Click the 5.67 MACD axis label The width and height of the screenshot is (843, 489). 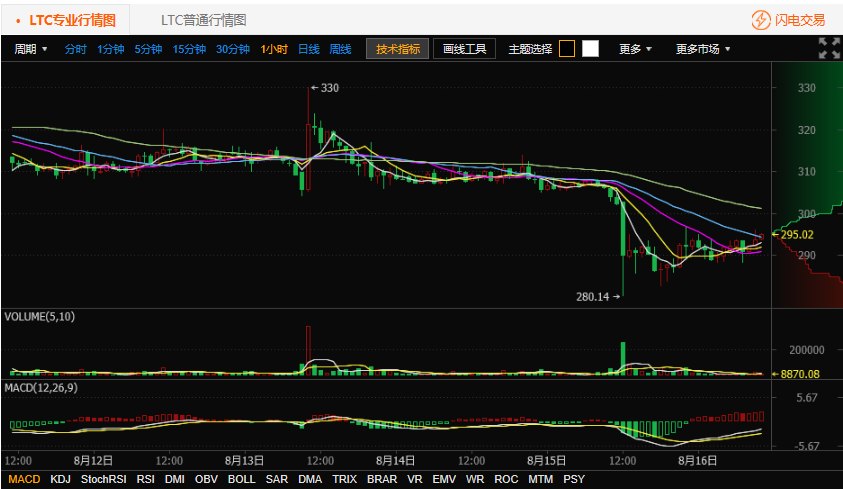coord(806,398)
